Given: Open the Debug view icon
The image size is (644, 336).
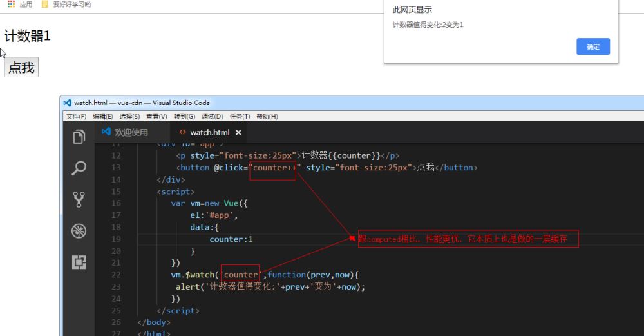Looking at the screenshot, I should tap(79, 231).
